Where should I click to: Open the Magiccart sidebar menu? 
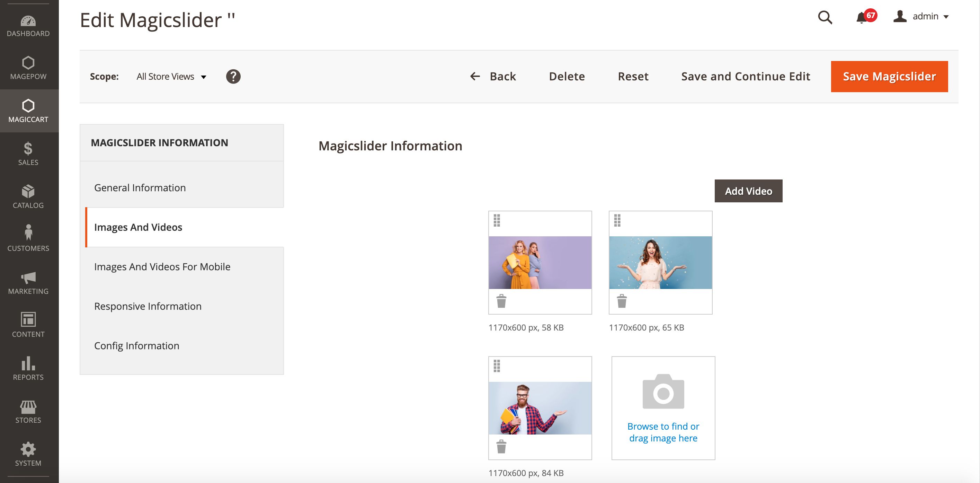[28, 111]
